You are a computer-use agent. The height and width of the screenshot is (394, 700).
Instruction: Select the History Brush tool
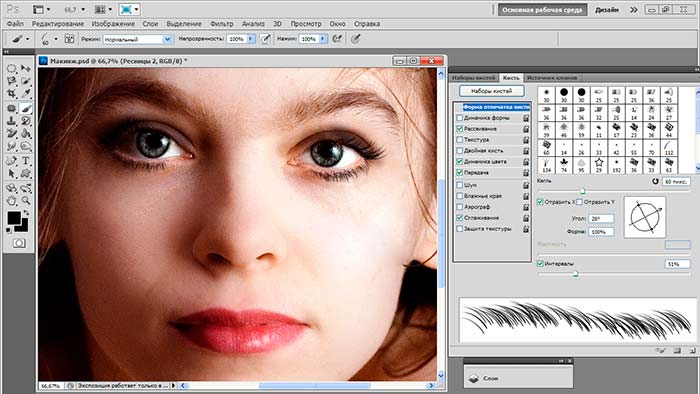pos(26,121)
